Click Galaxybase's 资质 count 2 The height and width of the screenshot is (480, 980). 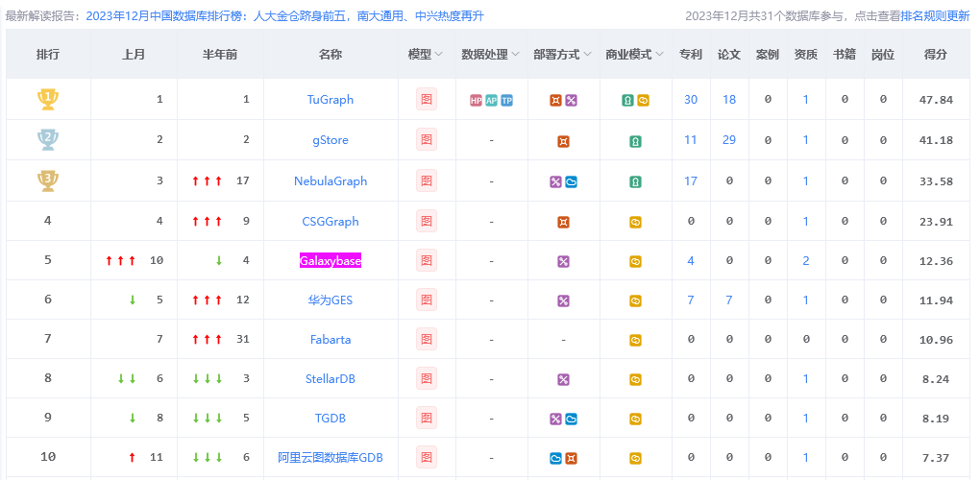(806, 261)
